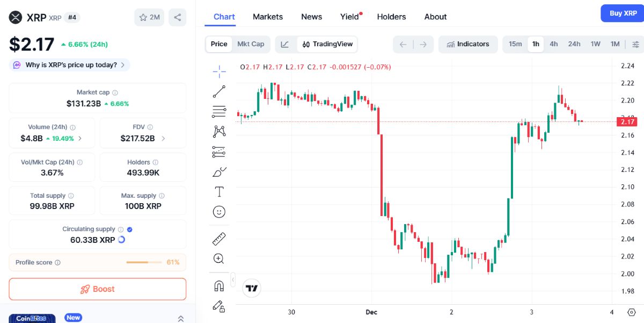This screenshot has height=323, width=644.
Task: Click the Profile score info icon
Action: [x=57, y=263]
